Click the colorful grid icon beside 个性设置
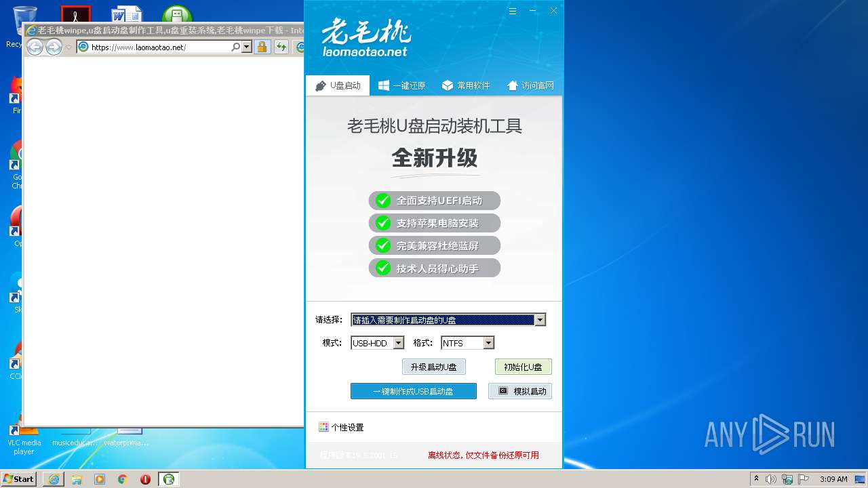The image size is (868, 488). click(x=323, y=427)
